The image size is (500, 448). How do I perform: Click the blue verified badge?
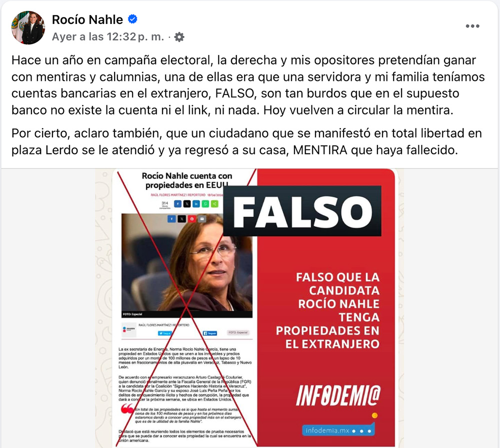[x=132, y=19]
